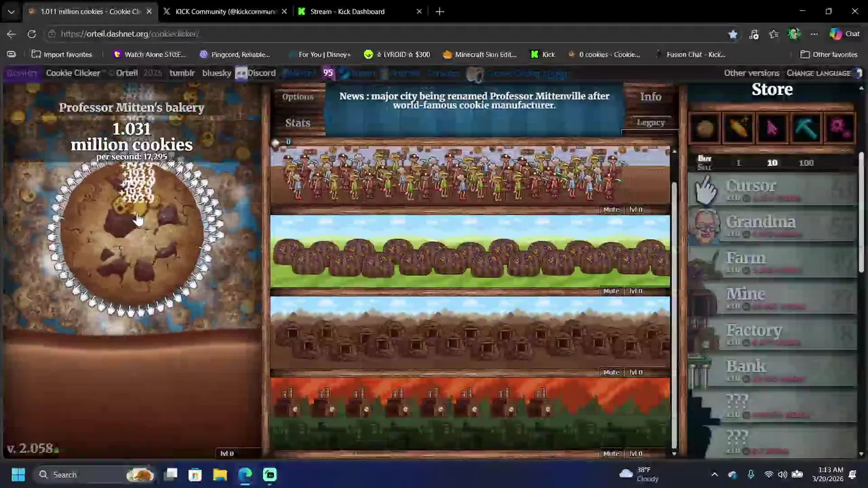Set bulk amount to 100
868x488 pixels.
[806, 163]
